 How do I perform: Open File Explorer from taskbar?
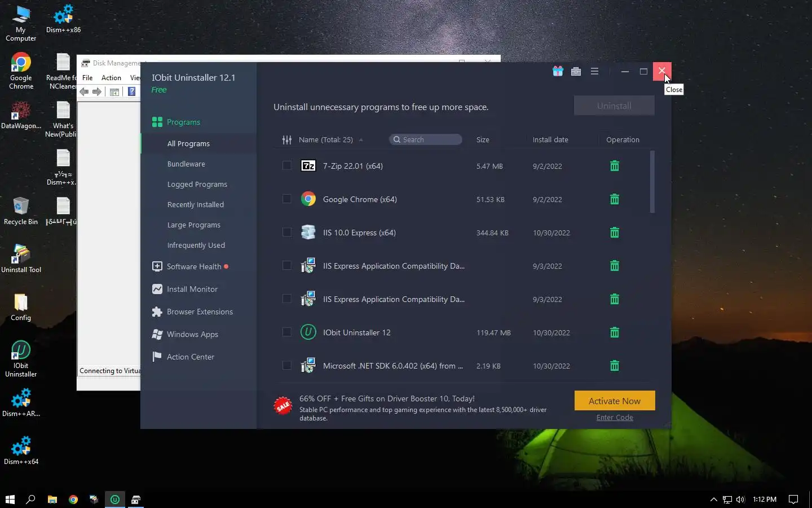coord(52,499)
